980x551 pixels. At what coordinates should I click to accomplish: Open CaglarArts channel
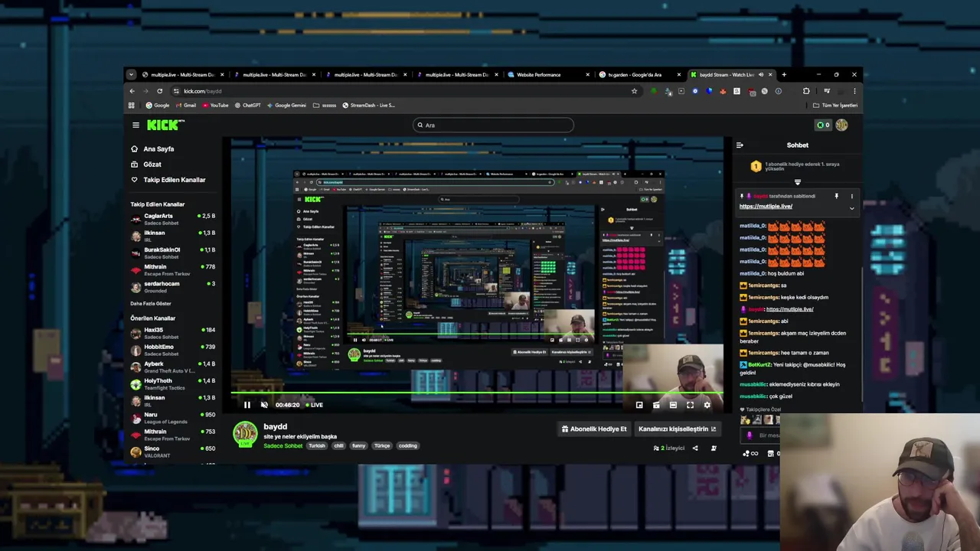coord(173,219)
